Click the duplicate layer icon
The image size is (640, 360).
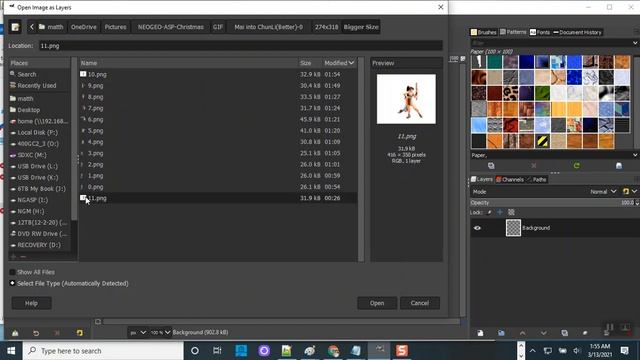click(x=564, y=333)
